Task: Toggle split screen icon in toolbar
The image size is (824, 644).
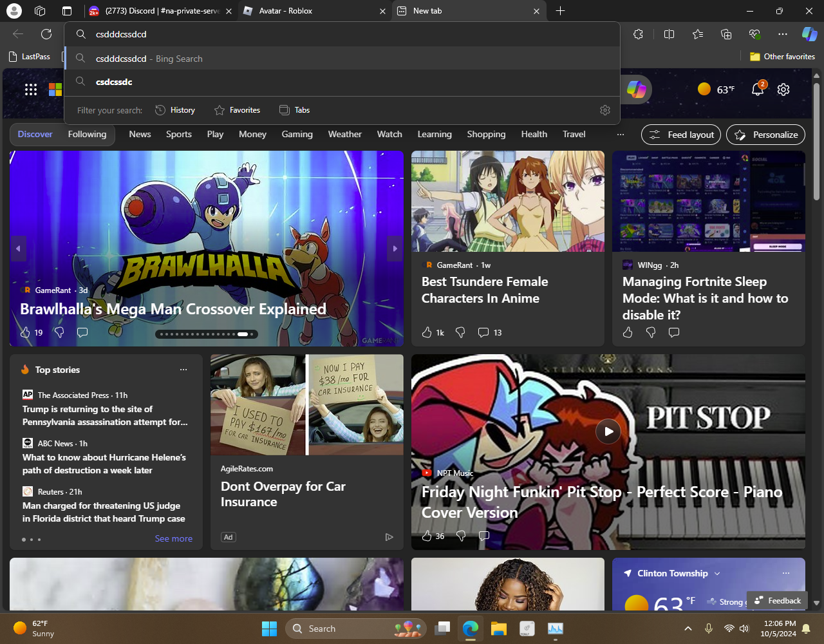Action: (x=669, y=34)
